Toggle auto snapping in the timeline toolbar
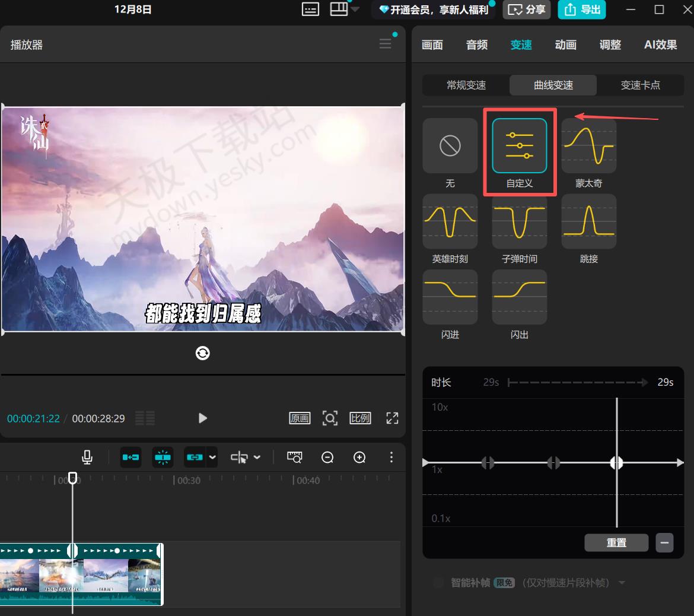The width and height of the screenshot is (694, 616). click(x=163, y=457)
